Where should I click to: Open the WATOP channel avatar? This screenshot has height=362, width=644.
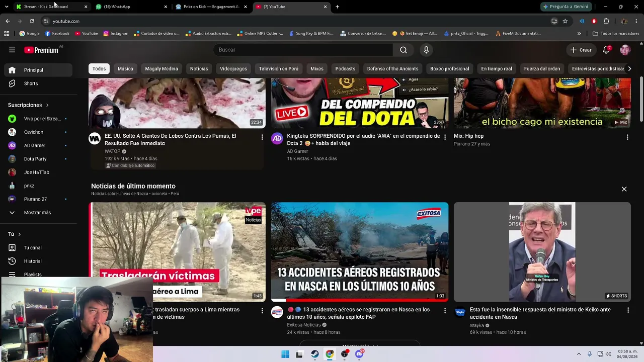pos(95,139)
